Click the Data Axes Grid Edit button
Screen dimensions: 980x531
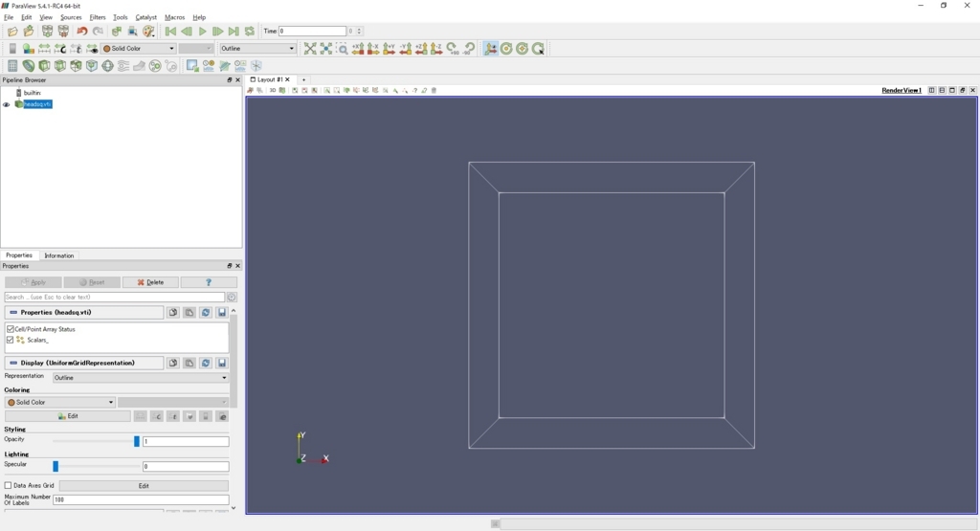[x=144, y=485]
